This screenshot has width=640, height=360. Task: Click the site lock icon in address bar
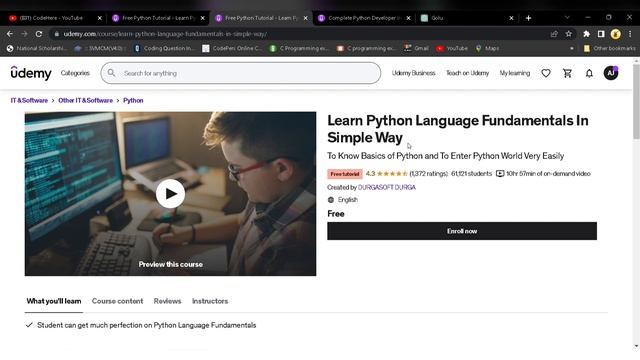coord(56,34)
